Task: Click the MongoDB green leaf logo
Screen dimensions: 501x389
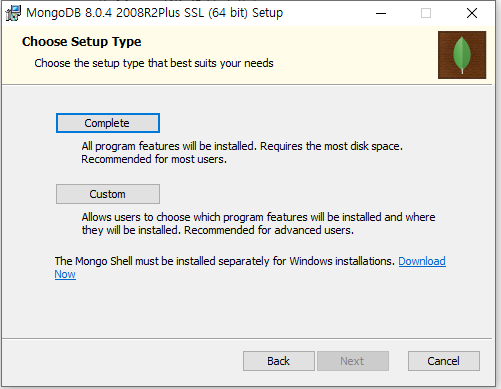Action: [x=462, y=55]
